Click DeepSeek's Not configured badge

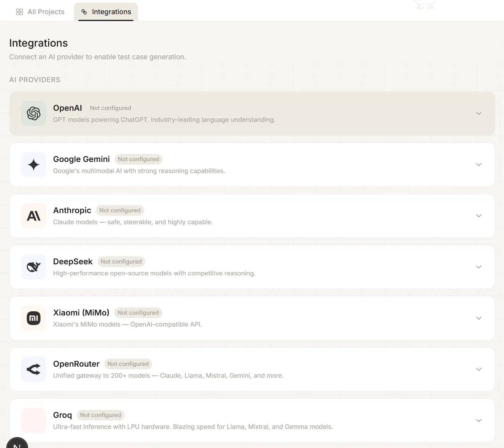click(121, 262)
